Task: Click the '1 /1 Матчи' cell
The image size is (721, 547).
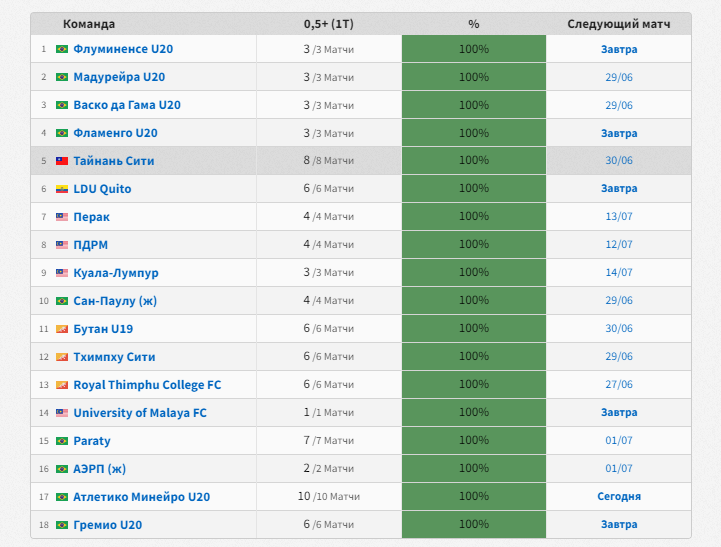Action: point(329,412)
